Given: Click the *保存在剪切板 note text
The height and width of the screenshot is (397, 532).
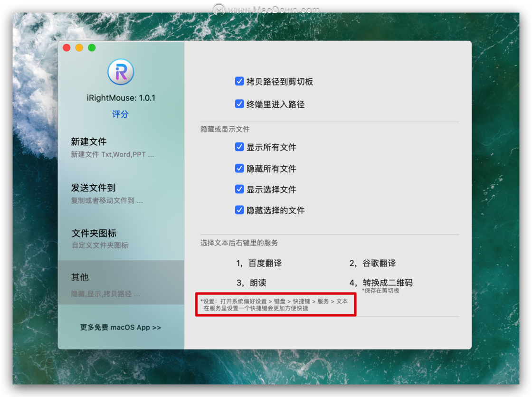Looking at the screenshot, I should tap(380, 291).
